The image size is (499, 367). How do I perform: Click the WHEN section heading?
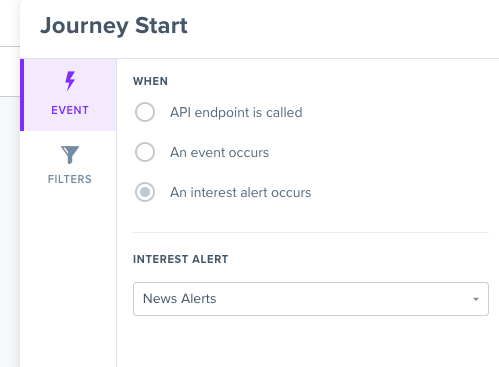(150, 81)
